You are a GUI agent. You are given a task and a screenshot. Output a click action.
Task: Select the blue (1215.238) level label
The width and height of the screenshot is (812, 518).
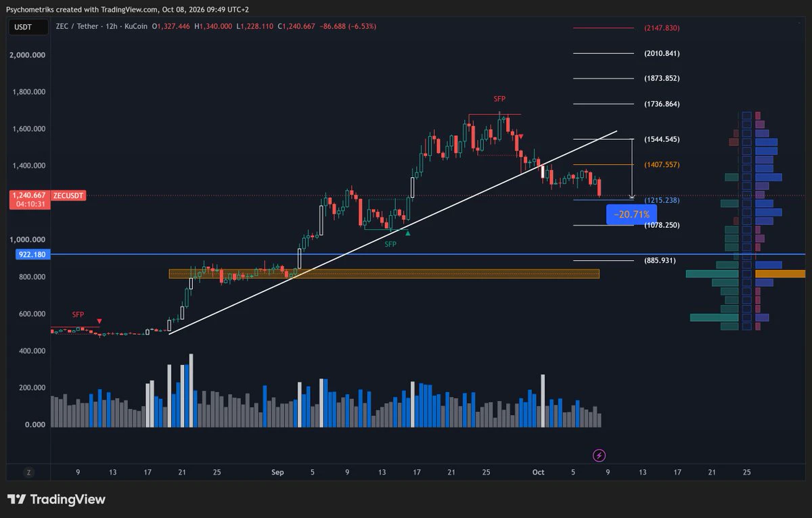(662, 201)
